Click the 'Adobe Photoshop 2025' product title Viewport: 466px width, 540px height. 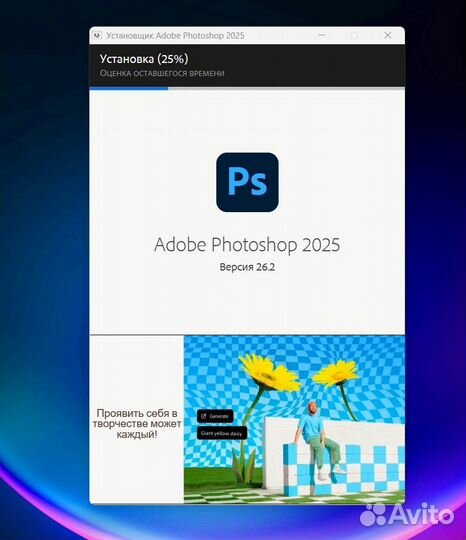(x=247, y=245)
